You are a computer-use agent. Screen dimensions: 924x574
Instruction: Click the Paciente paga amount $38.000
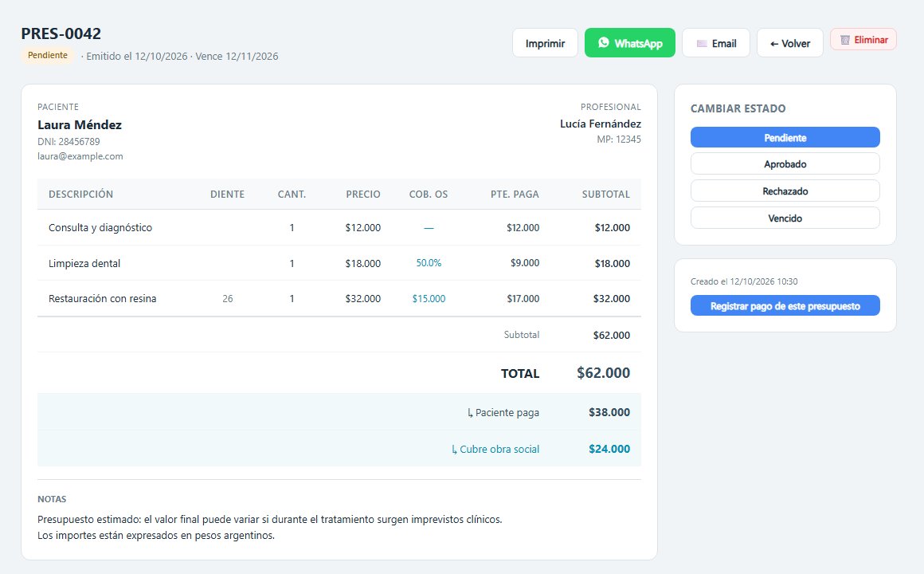tap(609, 412)
